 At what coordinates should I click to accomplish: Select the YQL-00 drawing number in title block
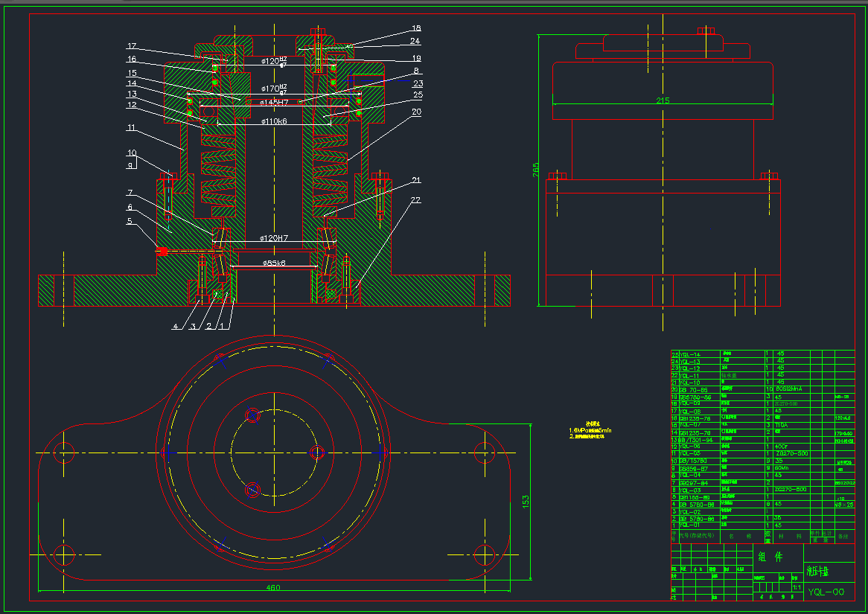coord(826,592)
